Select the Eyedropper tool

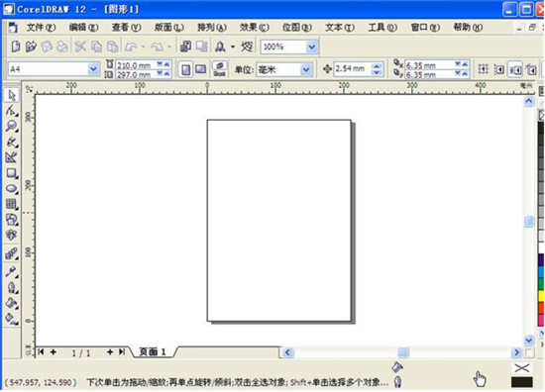[x=12, y=271]
